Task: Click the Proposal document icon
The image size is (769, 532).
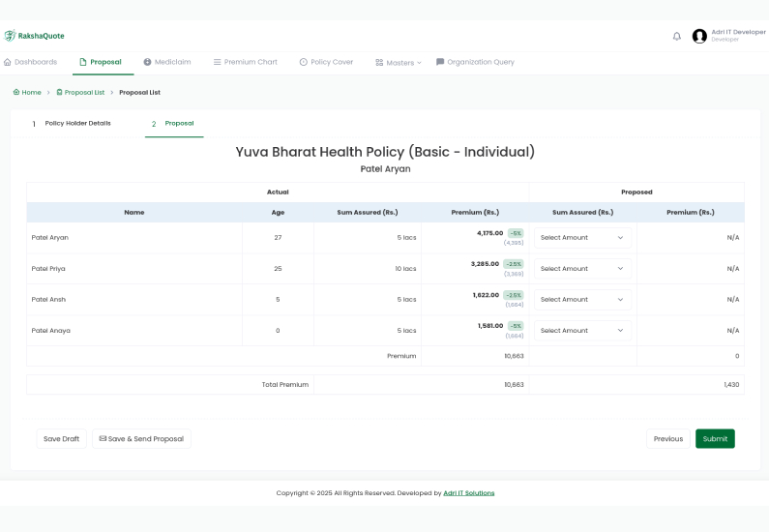Action: [83, 62]
